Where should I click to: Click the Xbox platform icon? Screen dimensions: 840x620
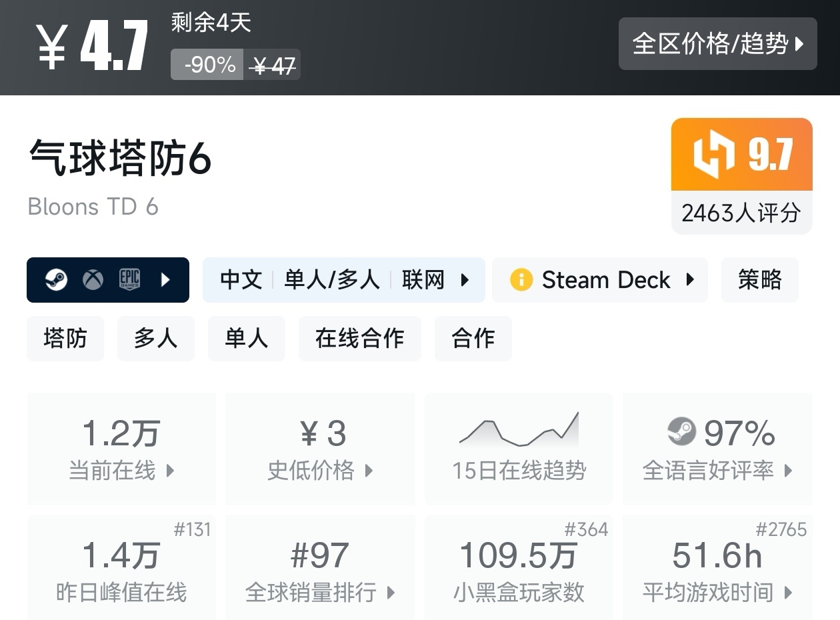93,280
